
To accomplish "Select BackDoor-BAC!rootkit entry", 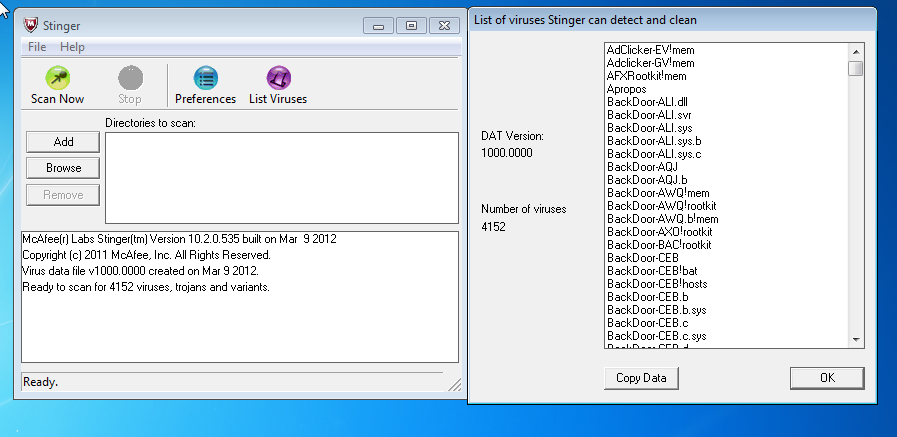I will click(x=659, y=245).
